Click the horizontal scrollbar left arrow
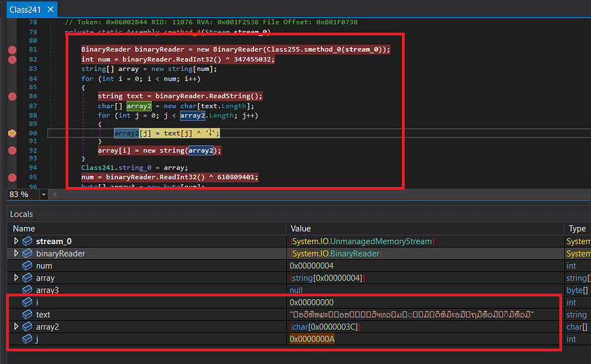 pos(55,195)
